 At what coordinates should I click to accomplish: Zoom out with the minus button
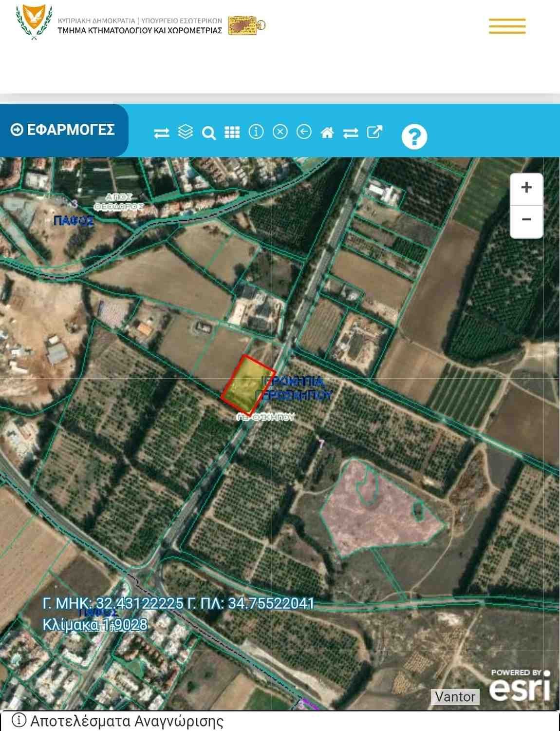tap(526, 220)
